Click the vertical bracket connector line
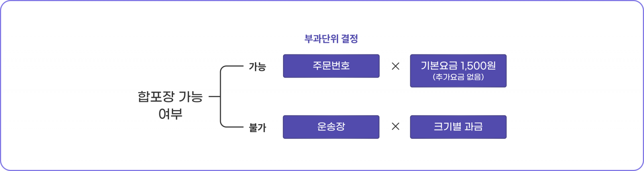Viewport: 644px width, 171px height. [x=220, y=97]
